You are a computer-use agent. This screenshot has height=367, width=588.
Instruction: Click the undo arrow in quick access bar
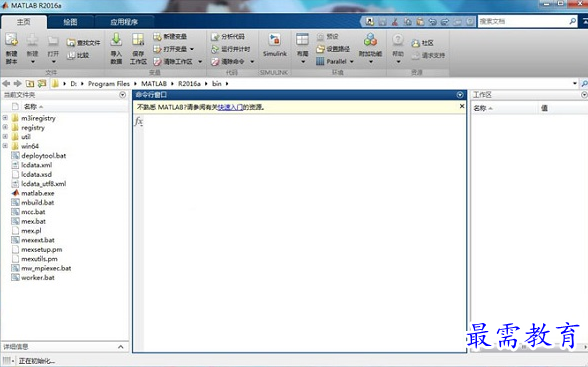click(432, 22)
